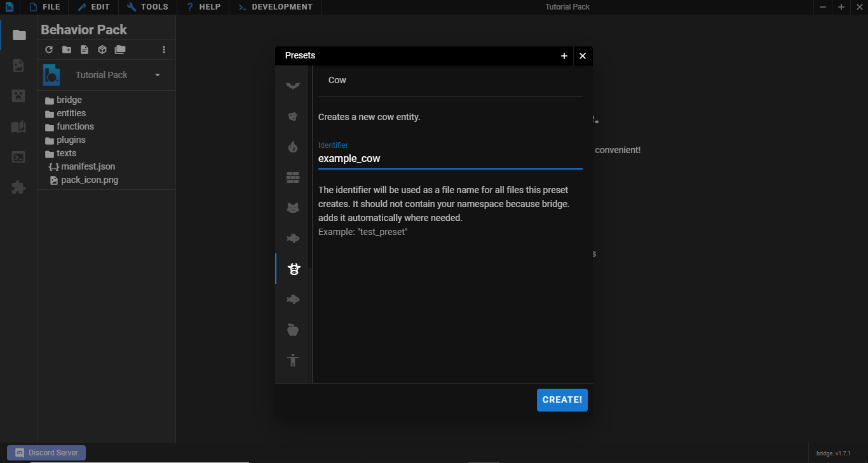Image resolution: width=868 pixels, height=463 pixels.
Task: Expand the Tutorial Pack project dropdown
Action: tap(158, 75)
